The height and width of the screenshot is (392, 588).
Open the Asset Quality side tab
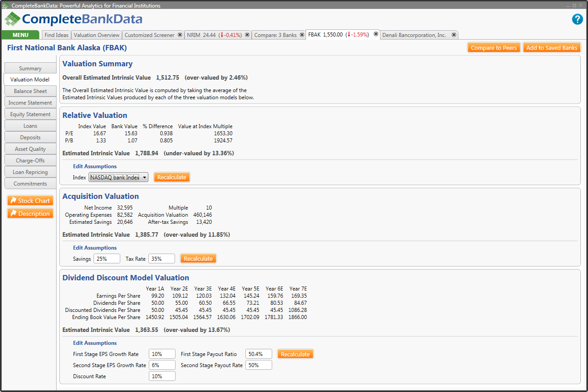[x=30, y=149]
